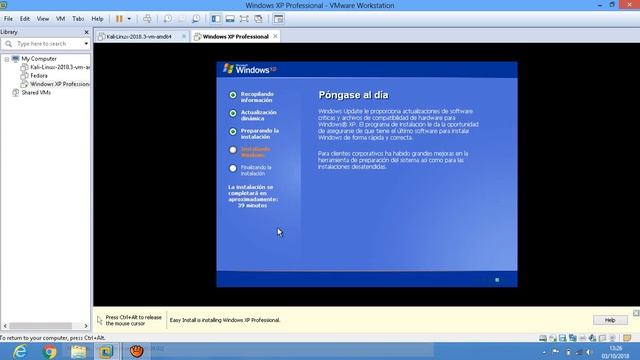This screenshot has width=640, height=360.
Task: Open the File menu
Action: 8,19
